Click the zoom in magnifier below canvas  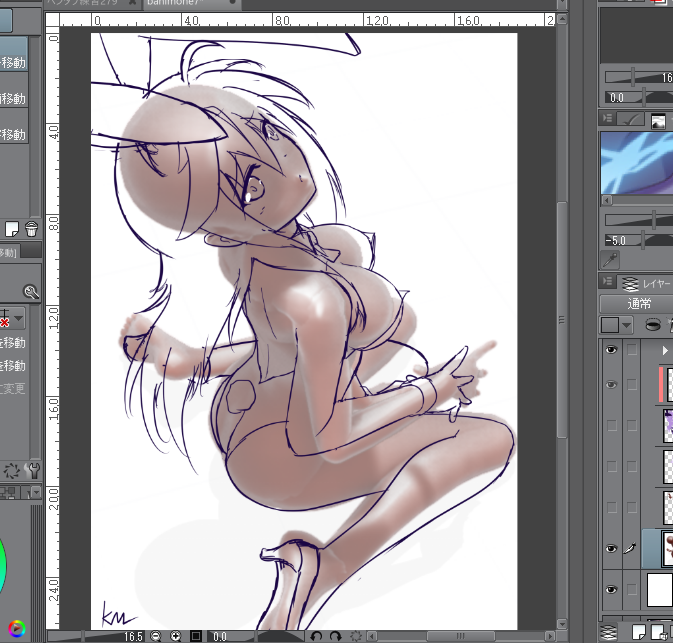(x=176, y=636)
